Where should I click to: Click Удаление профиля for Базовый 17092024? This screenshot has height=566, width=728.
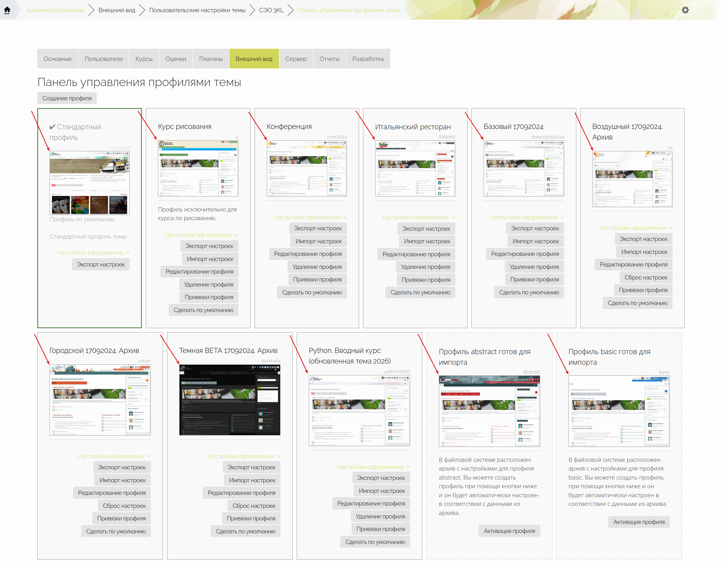[534, 267]
